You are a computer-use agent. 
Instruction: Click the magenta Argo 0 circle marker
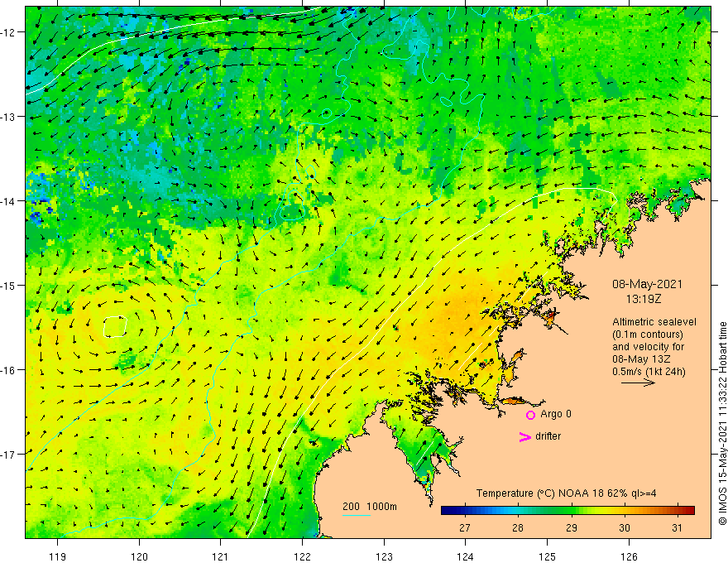click(x=530, y=415)
